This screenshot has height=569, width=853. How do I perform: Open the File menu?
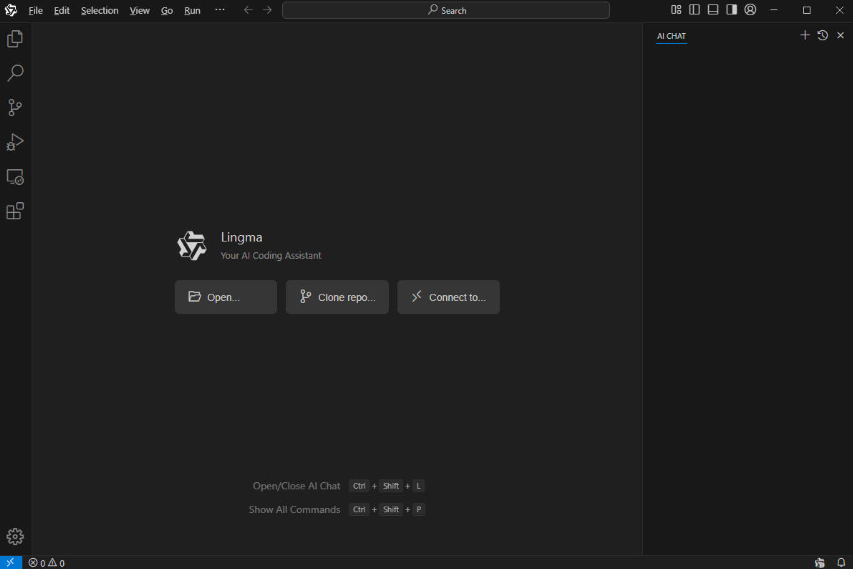[35, 10]
